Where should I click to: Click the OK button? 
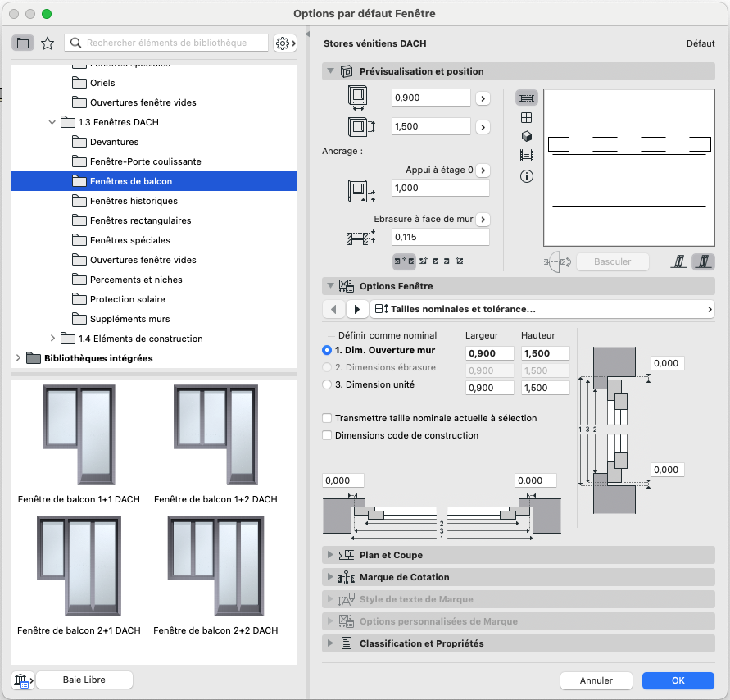(x=678, y=680)
